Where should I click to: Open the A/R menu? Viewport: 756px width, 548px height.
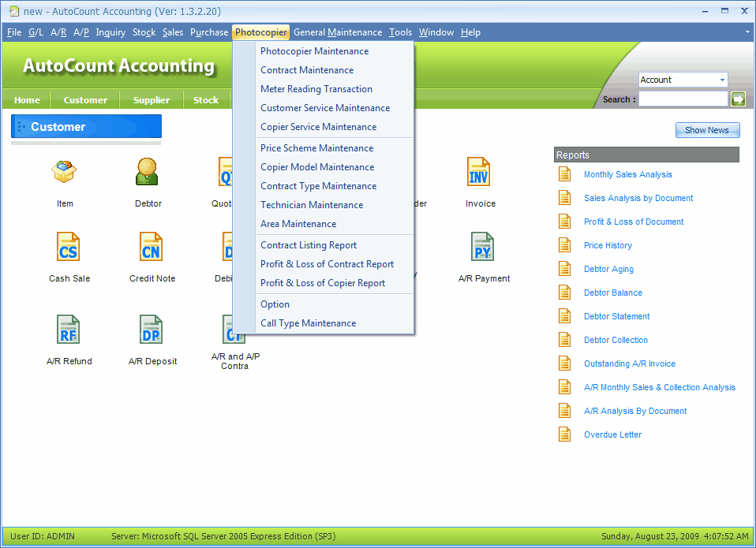pos(58,32)
